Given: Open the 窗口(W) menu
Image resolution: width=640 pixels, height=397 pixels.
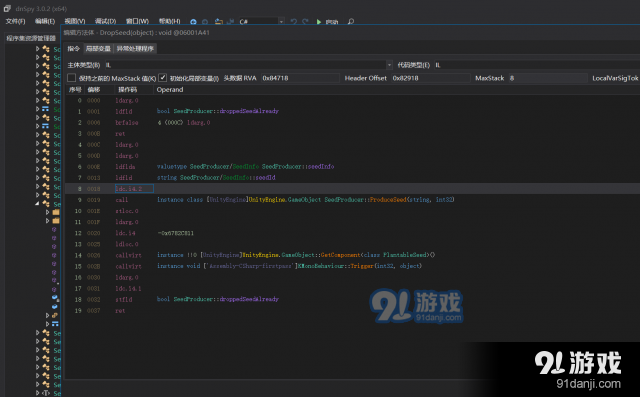Looking at the screenshot, I should click(137, 21).
